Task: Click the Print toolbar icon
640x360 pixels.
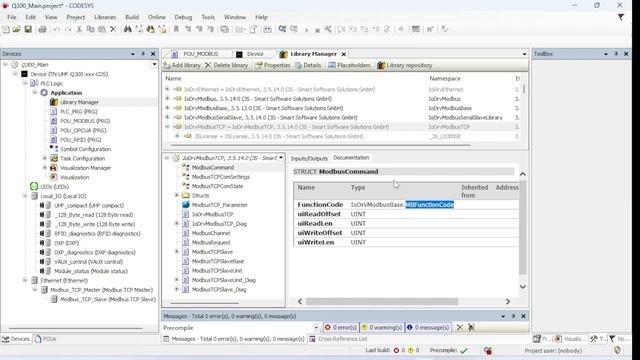Action: pos(42,29)
